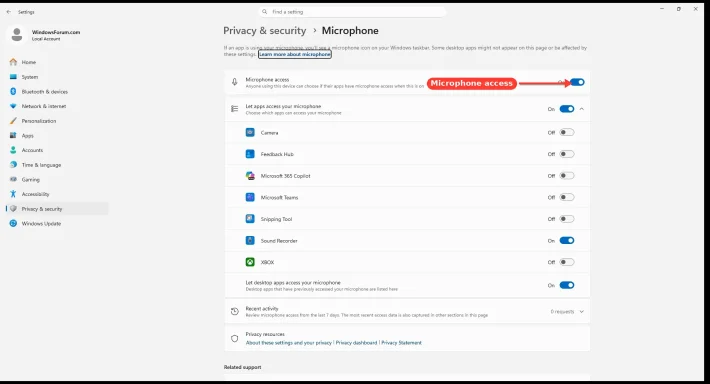Enable microphone access for Feedback Hub
Image resolution: width=710 pixels, height=384 pixels.
pos(567,154)
